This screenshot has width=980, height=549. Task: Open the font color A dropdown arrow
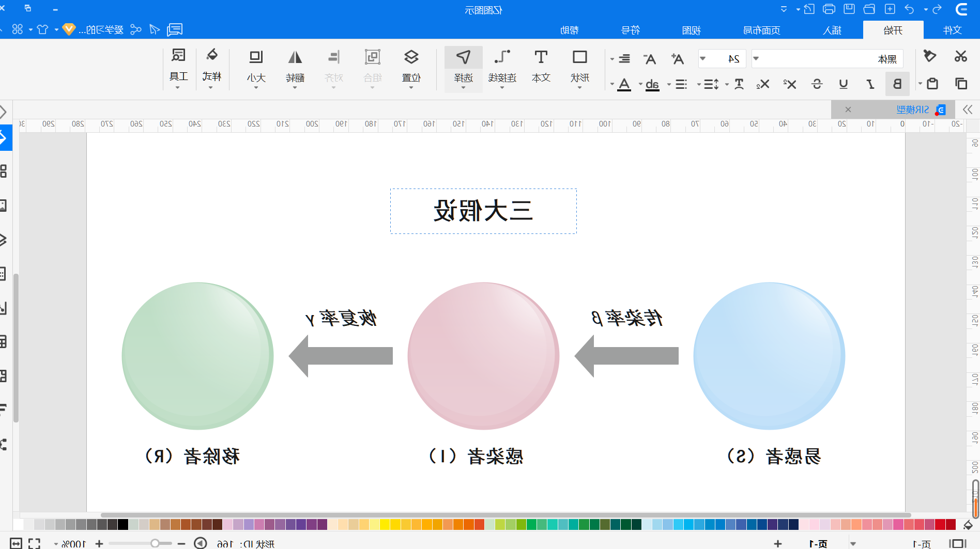(612, 84)
